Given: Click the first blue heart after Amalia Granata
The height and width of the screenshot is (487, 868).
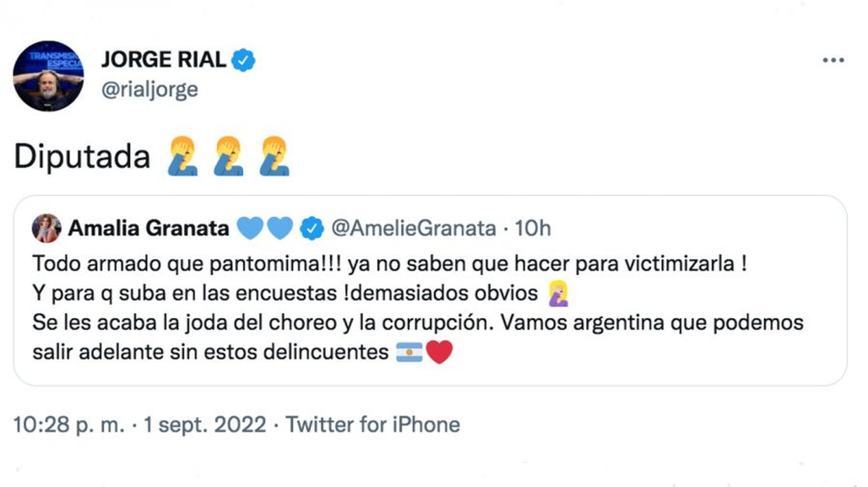Looking at the screenshot, I should 251,229.
